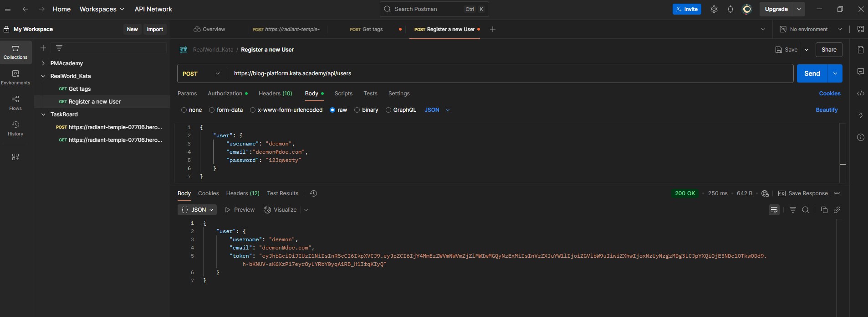Open the tabs overflow chevron
Viewport: 868px width, 317px height.
point(763,29)
